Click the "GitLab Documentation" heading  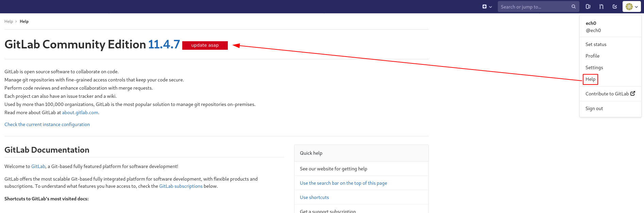[x=47, y=150]
